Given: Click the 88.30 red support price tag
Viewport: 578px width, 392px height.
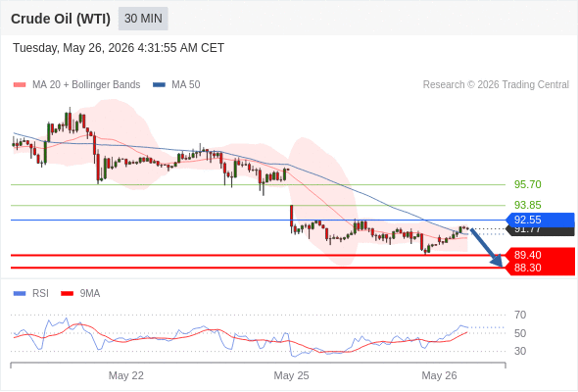Looking at the screenshot, I should coord(541,269).
